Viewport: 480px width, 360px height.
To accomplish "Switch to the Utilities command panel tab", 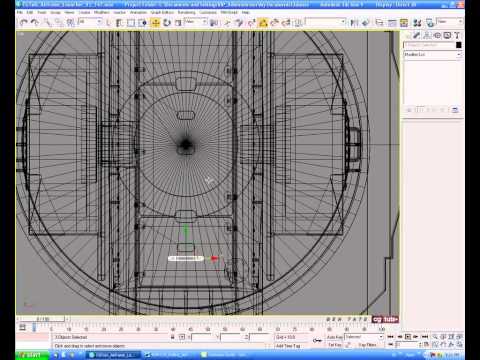I will click(457, 35).
